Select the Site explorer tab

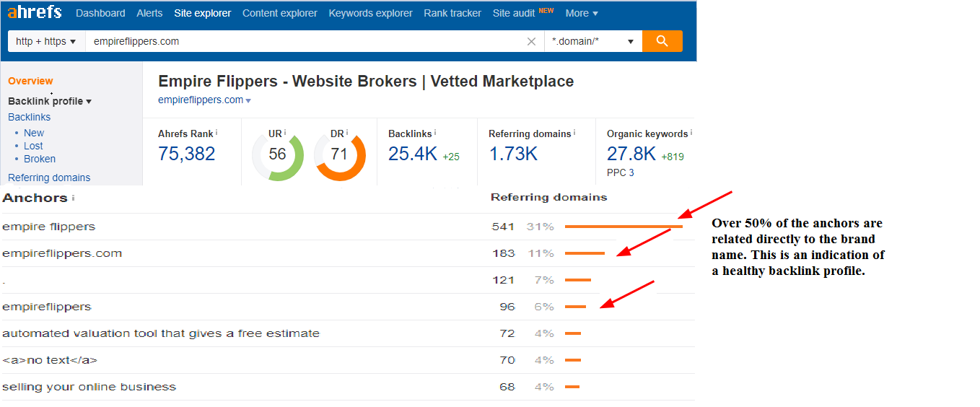tap(203, 13)
